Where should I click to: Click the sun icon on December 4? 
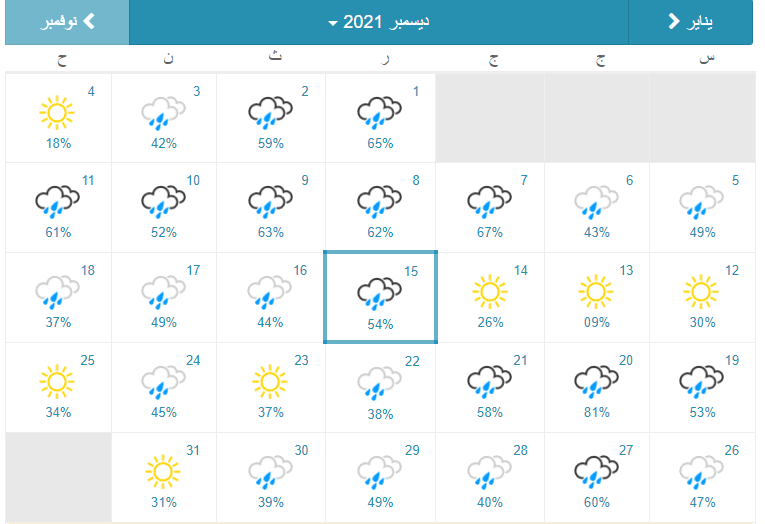(56, 112)
